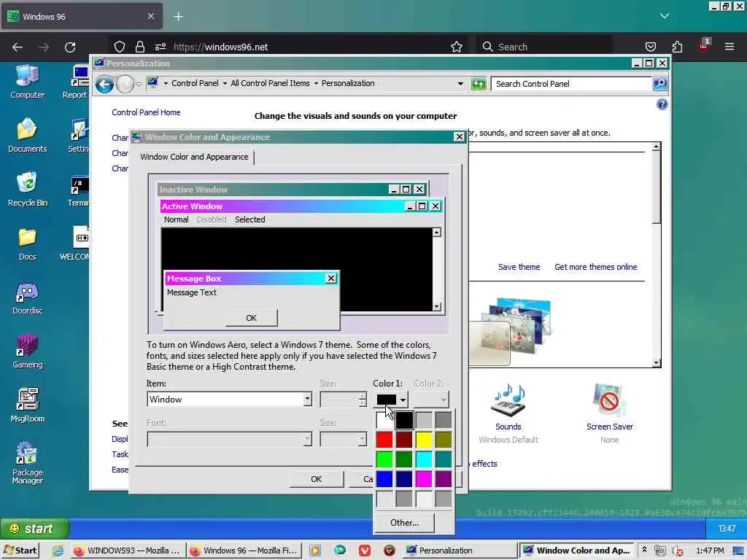Open a new Firefox tab with plus
This screenshot has height=560, width=747.
click(x=178, y=17)
